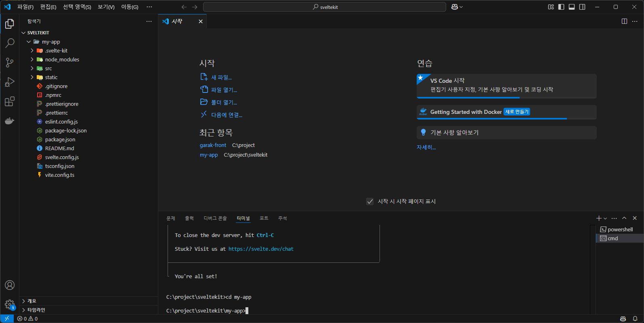Expand the 개요 outline section
The image size is (644, 323).
89,301
